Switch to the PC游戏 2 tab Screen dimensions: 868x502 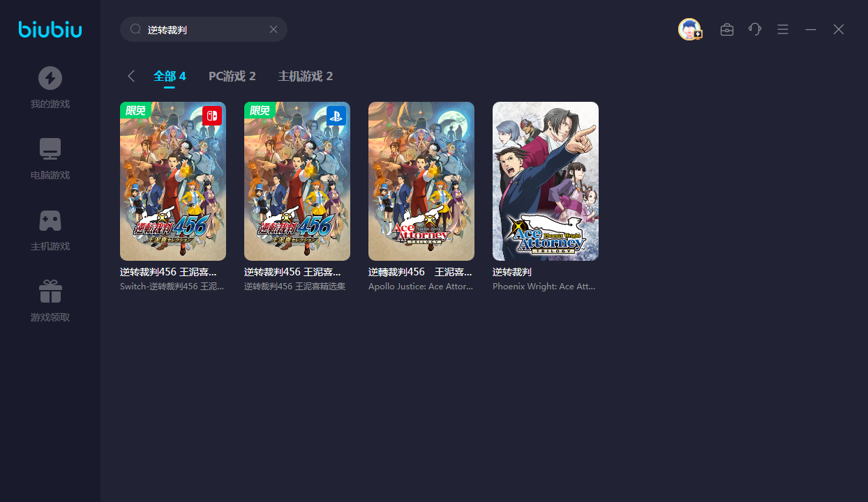click(x=232, y=76)
